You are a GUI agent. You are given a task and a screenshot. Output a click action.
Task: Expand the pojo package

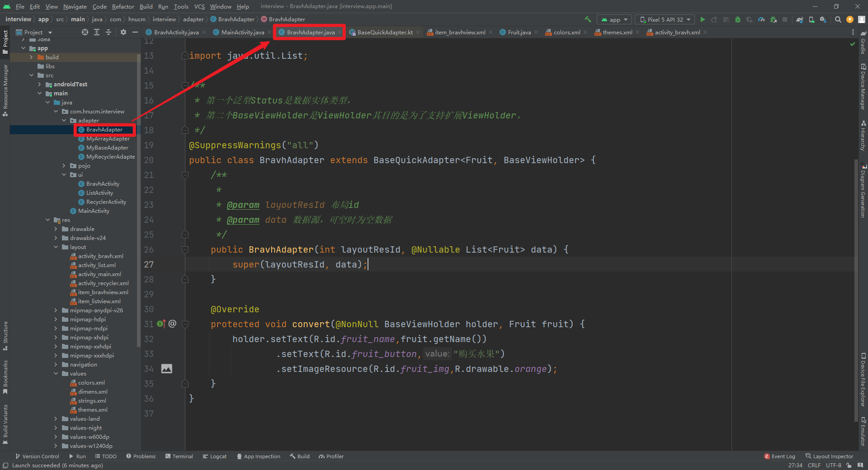pos(64,165)
